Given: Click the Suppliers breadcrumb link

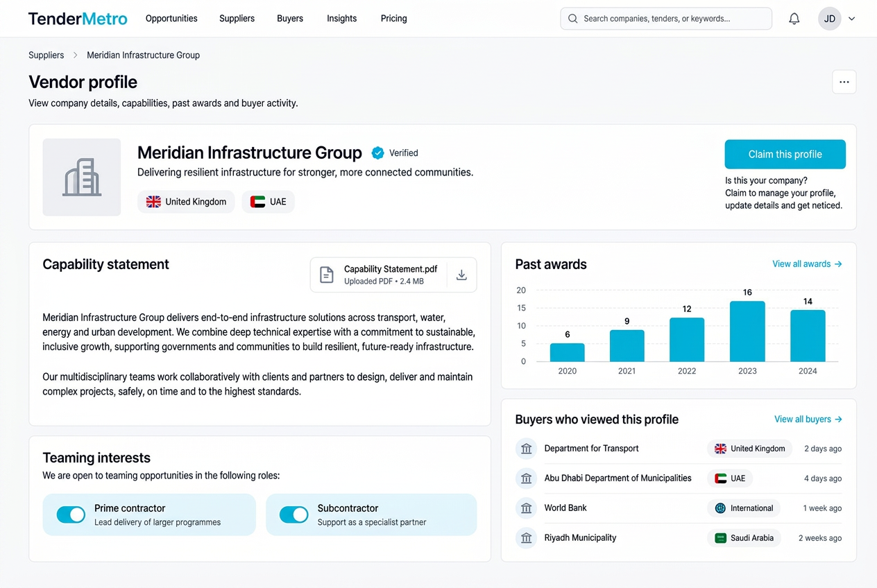Looking at the screenshot, I should click(46, 55).
